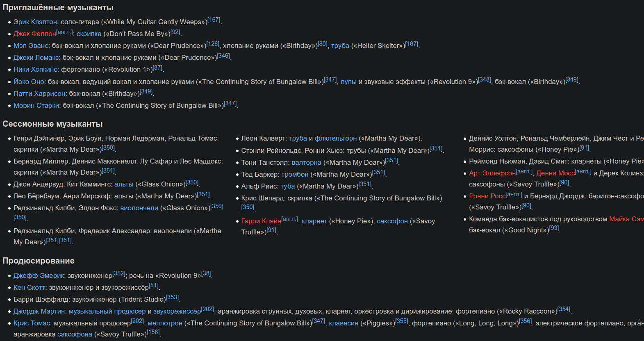Click footnote [352] after звукоинженер
This screenshot has height=341, width=644.
[x=119, y=274]
